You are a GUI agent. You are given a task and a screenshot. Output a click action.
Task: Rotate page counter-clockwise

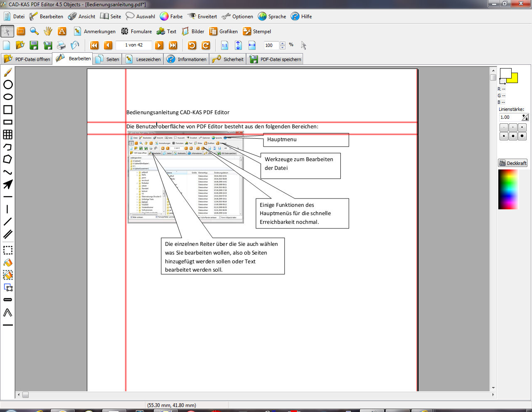[x=192, y=45]
